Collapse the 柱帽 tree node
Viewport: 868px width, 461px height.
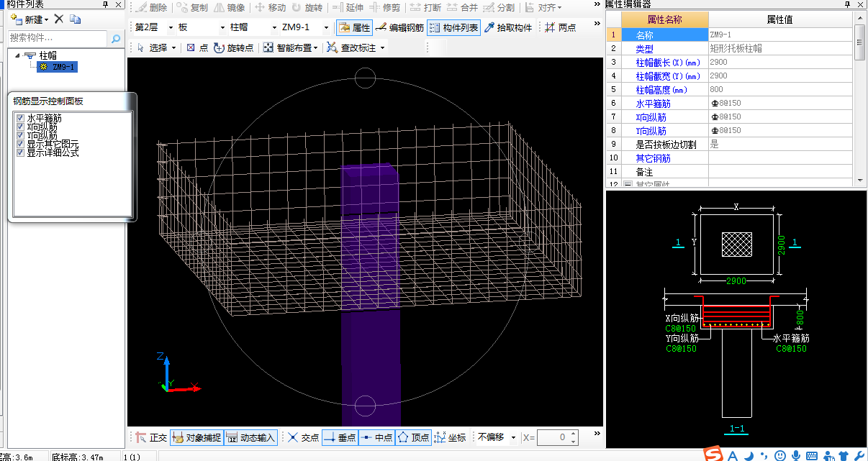tap(17, 55)
